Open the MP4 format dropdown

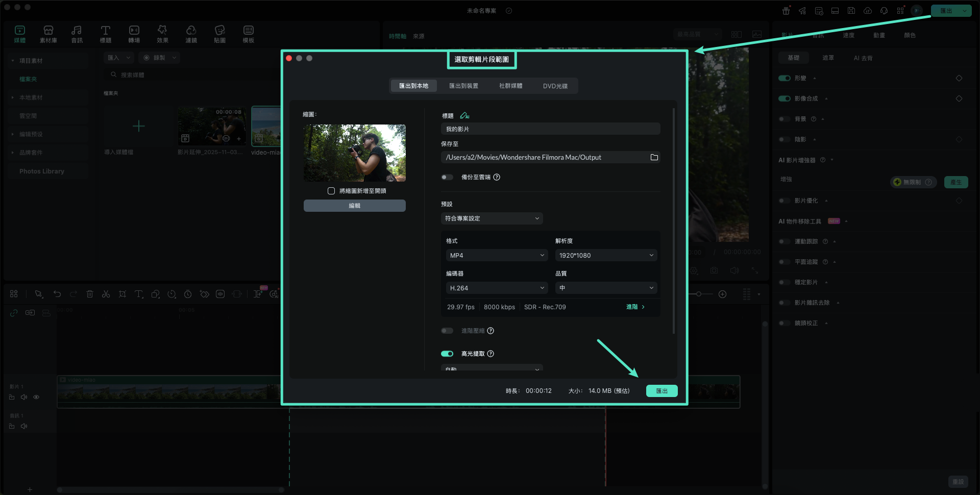click(x=496, y=255)
